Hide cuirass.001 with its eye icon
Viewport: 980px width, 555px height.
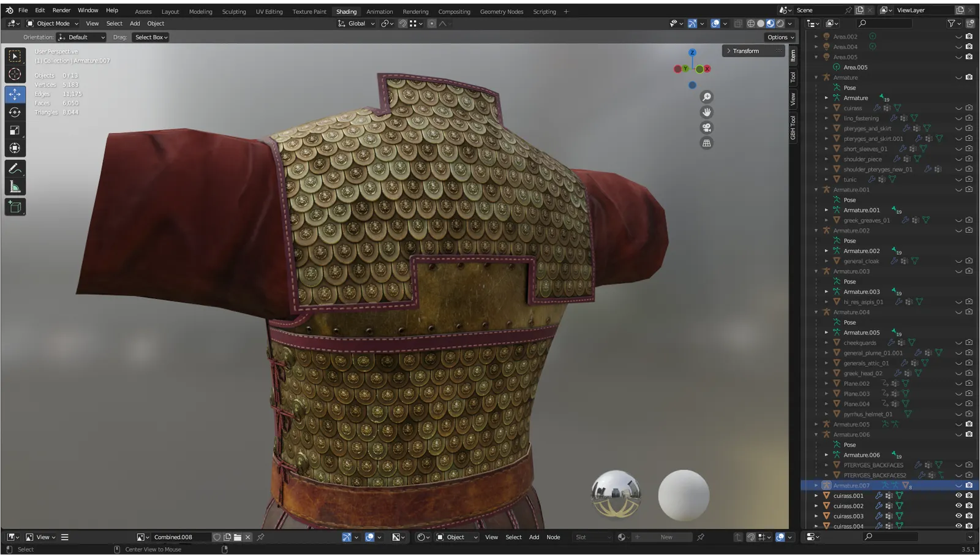(959, 496)
